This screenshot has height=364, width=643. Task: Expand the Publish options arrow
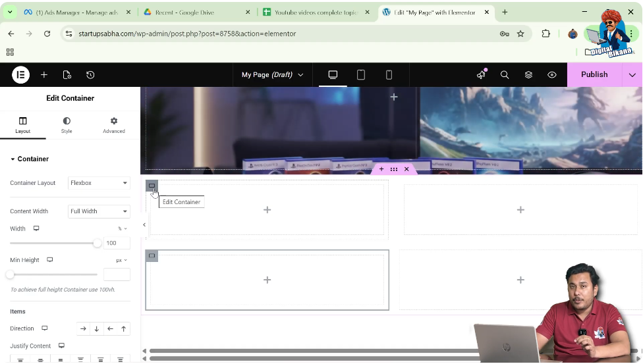pyautogui.click(x=632, y=75)
